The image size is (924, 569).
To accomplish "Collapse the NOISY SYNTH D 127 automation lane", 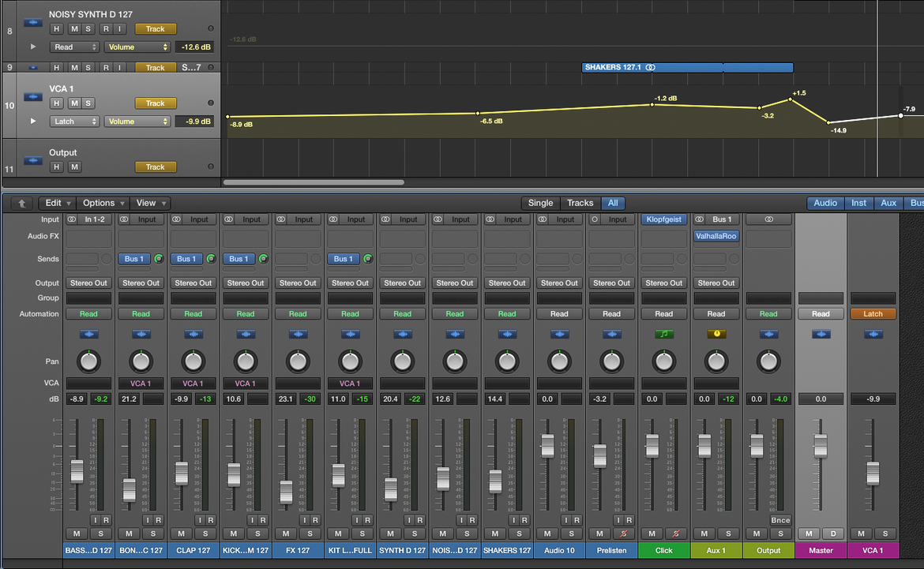I will tap(33, 47).
